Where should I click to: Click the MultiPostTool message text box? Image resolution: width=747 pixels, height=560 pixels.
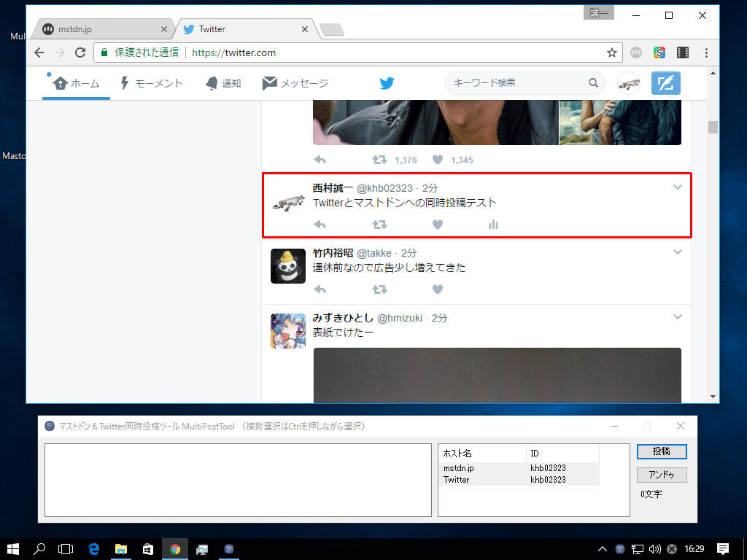(x=239, y=480)
